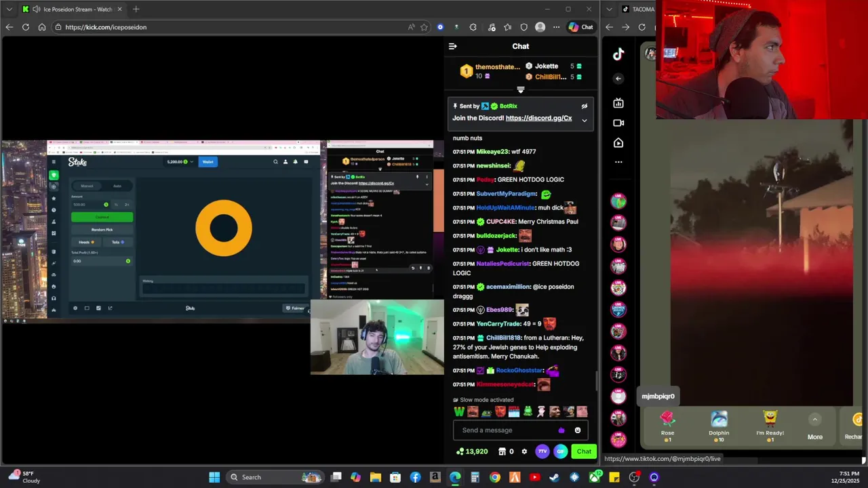Viewport: 868px width, 488px height.
Task: Add this page to favorites star
Action: pyautogui.click(x=424, y=27)
